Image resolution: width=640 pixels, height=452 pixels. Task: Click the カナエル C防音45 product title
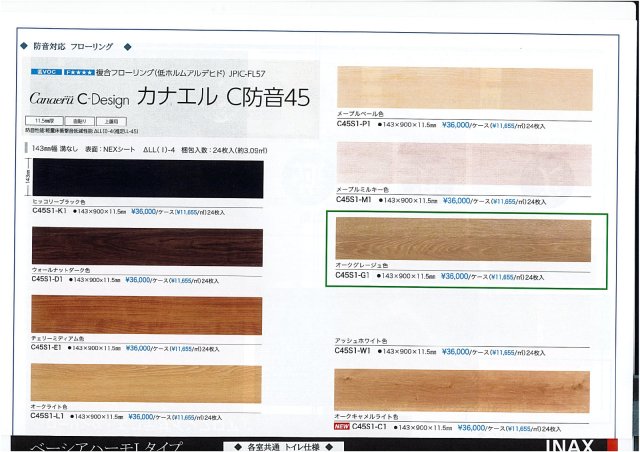223,97
